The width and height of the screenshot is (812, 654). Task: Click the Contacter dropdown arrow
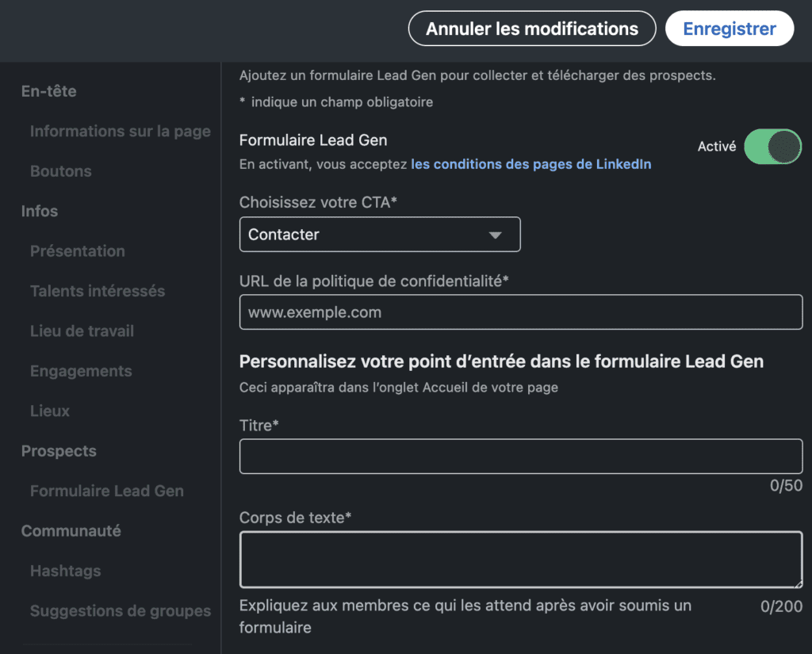[496, 235]
